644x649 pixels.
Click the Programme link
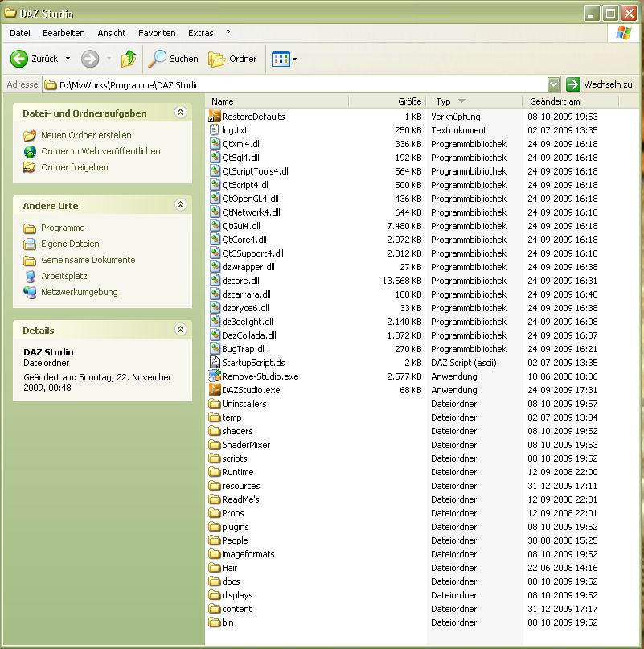click(63, 228)
